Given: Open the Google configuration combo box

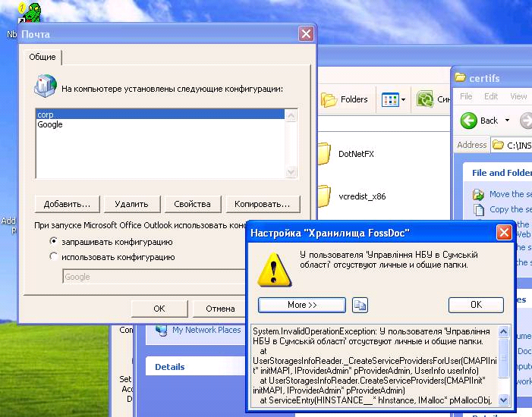Looking at the screenshot, I should coord(154,277).
